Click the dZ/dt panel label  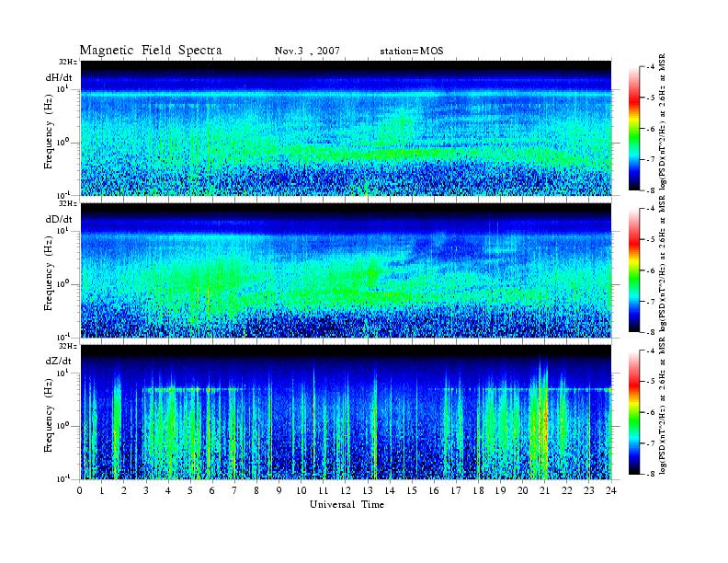pos(59,361)
